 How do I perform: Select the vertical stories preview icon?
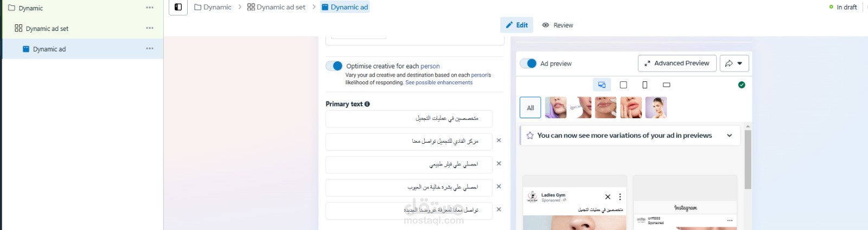coord(644,85)
